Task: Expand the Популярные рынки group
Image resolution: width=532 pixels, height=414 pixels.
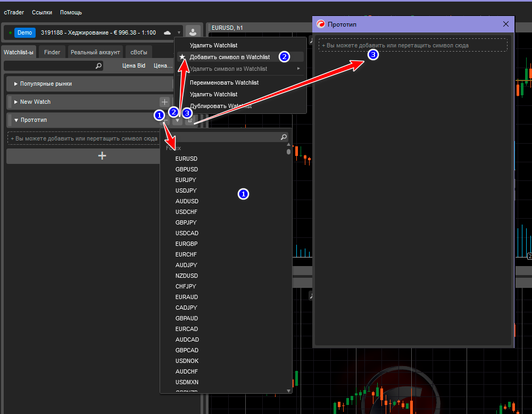Action: 16,84
